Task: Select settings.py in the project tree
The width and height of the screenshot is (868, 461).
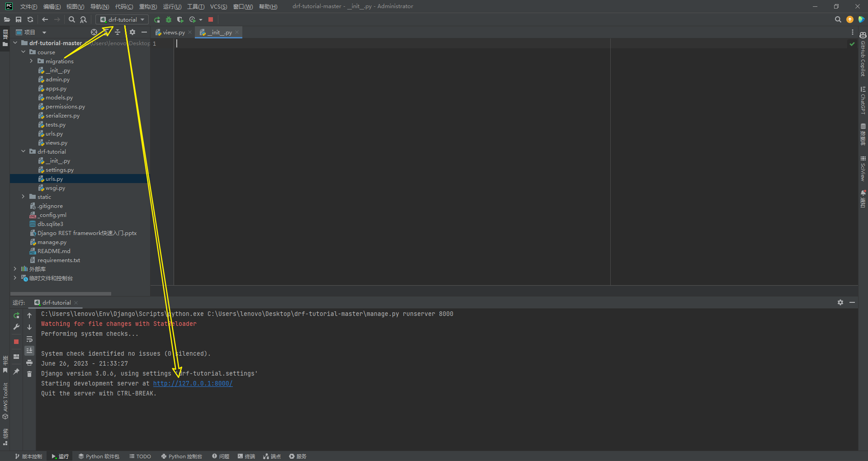Action: click(59, 170)
